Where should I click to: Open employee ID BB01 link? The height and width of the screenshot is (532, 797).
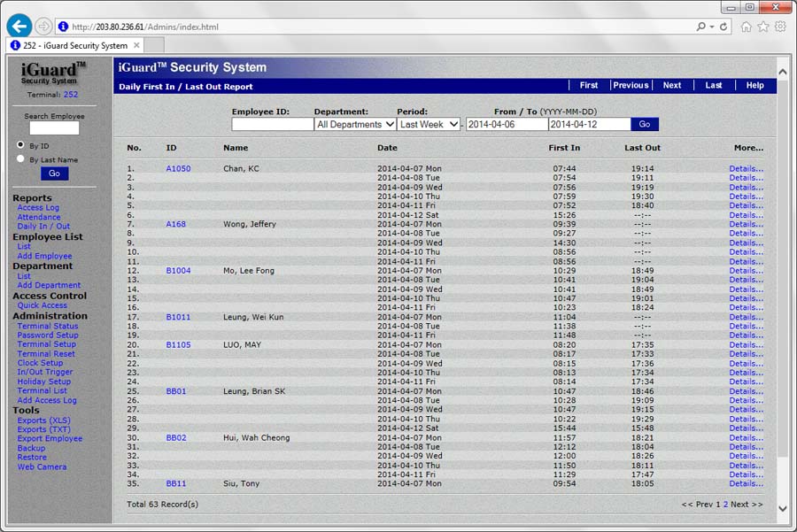[x=176, y=390]
